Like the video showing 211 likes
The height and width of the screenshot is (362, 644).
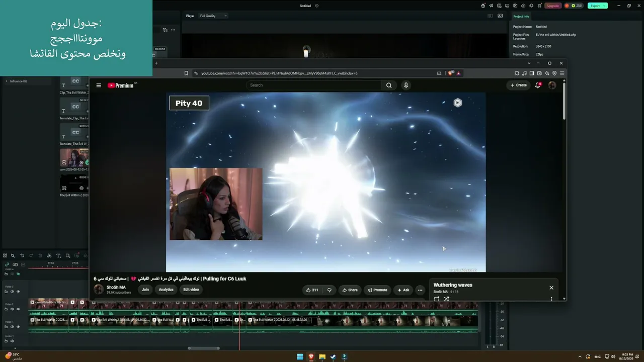click(x=312, y=290)
